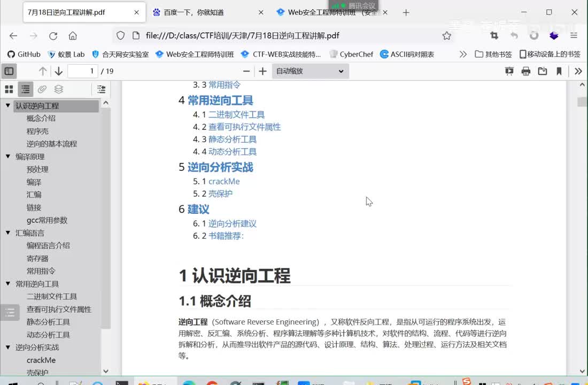Show page thumbnails in sidebar

pyautogui.click(x=9, y=89)
